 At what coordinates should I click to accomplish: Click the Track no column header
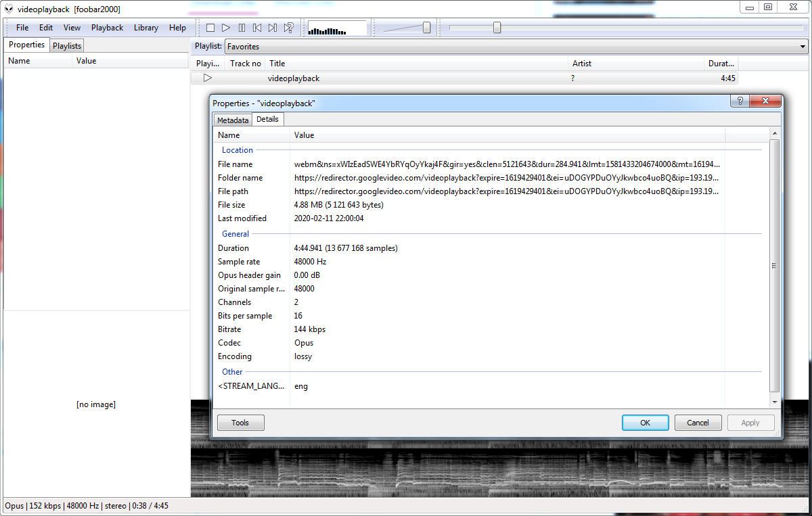click(246, 64)
